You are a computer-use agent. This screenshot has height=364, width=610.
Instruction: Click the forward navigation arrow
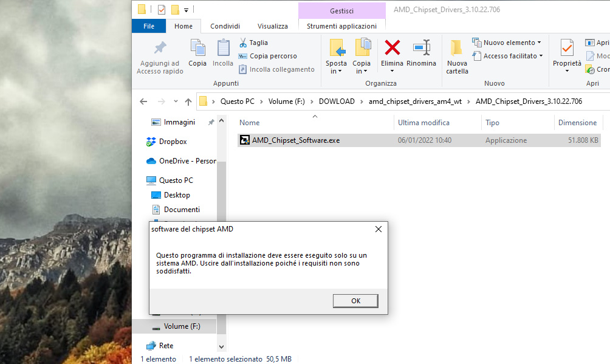161,101
